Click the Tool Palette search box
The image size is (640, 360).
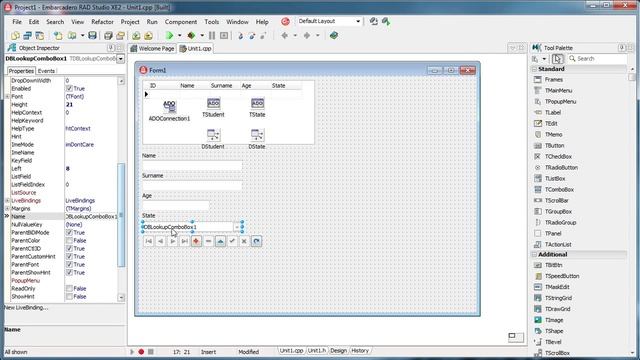(598, 59)
